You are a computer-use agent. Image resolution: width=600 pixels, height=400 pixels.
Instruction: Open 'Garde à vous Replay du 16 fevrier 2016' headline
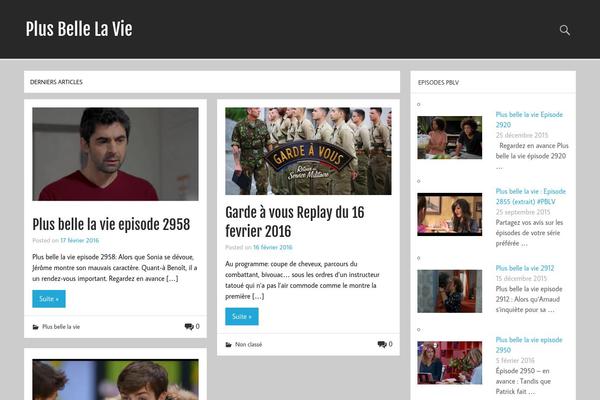295,222
